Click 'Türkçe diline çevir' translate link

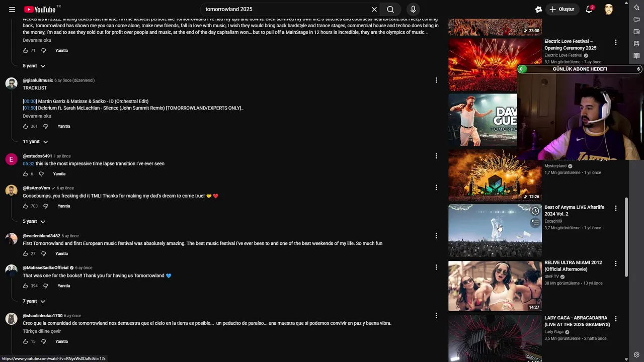click(x=42, y=331)
